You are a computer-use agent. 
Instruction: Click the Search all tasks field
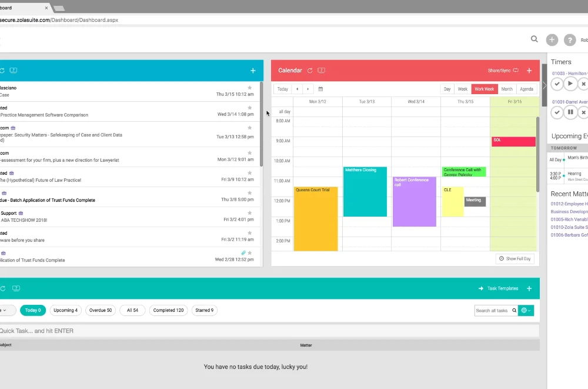point(492,311)
